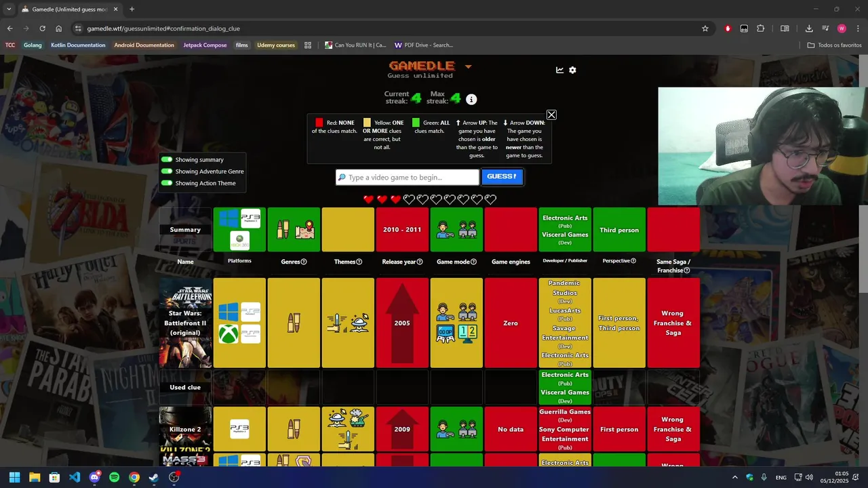The width and height of the screenshot is (868, 488).
Task: Click the blue GUESS! button
Action: 502,176
